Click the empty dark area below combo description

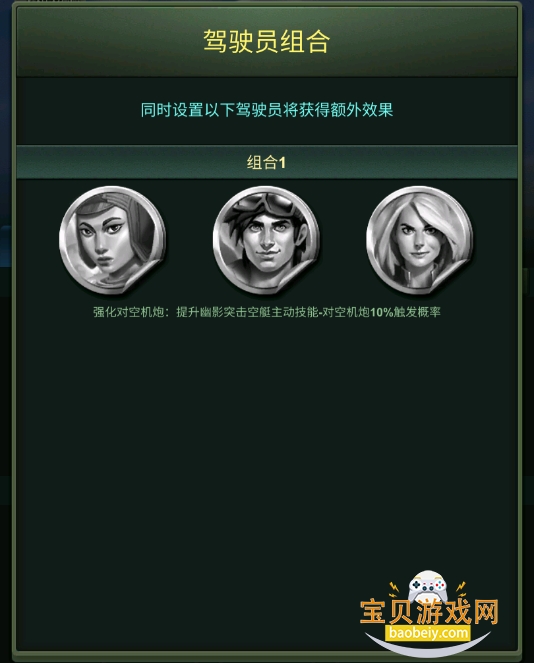(x=267, y=444)
